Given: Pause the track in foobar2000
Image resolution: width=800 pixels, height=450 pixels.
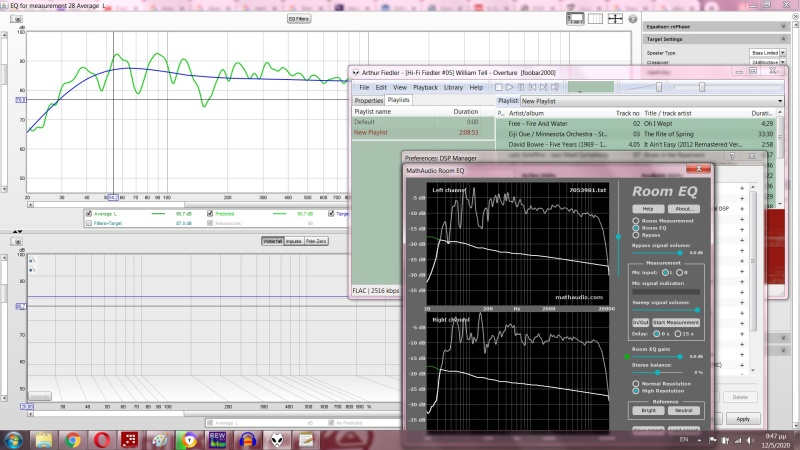Looking at the screenshot, I should tap(520, 87).
